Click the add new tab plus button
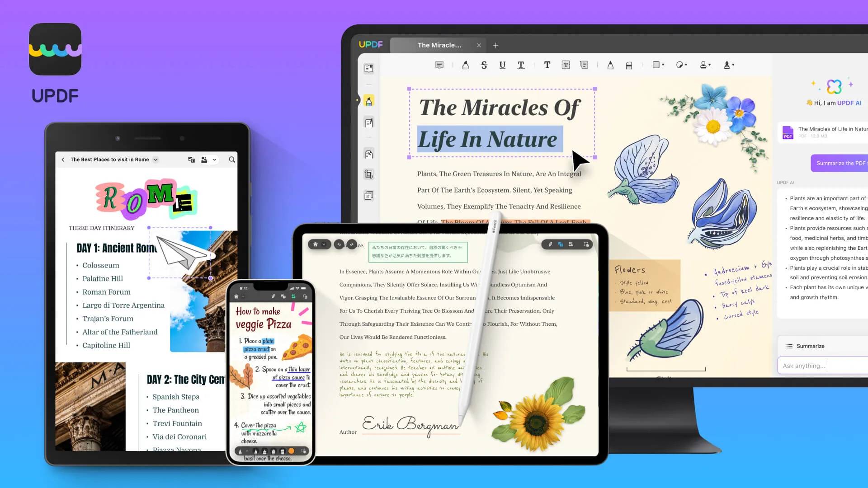The width and height of the screenshot is (868, 488). coord(496,45)
